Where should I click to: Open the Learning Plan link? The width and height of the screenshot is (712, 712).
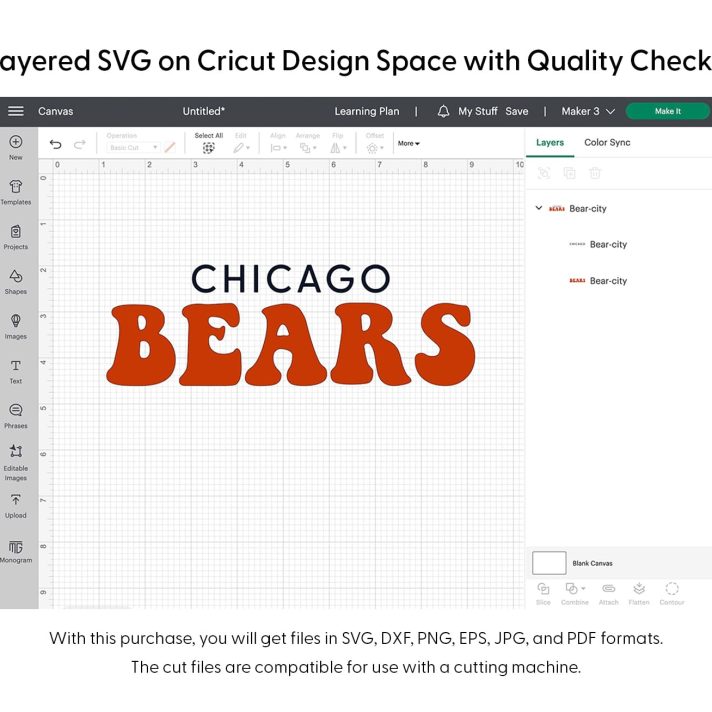click(367, 111)
